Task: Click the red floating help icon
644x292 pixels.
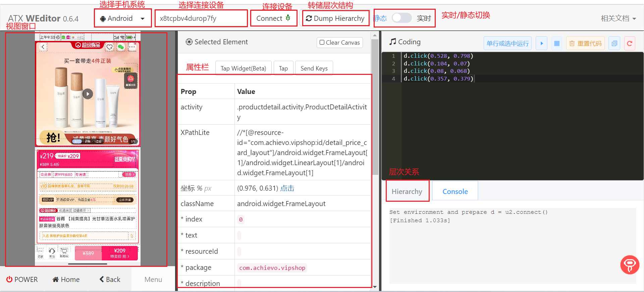Action: point(630,264)
